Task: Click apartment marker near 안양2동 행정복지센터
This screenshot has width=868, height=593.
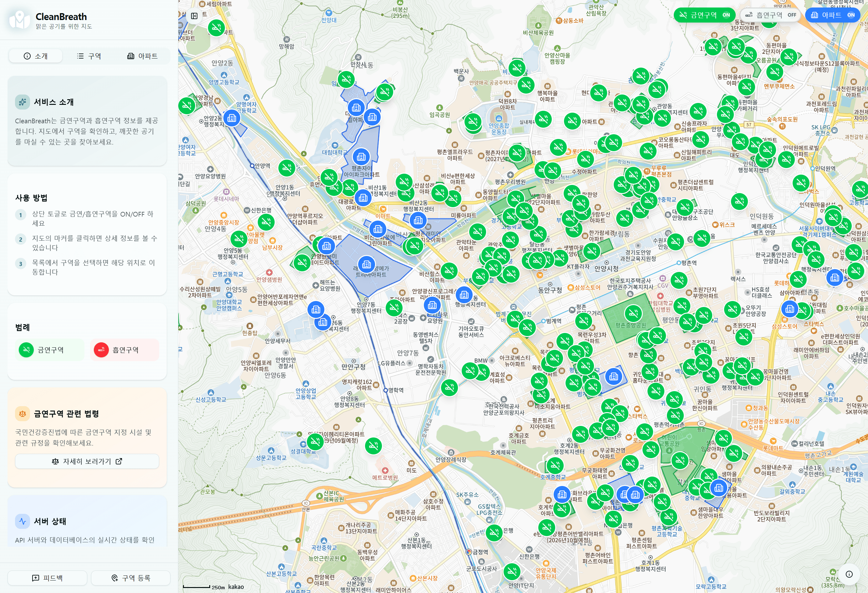Action: pos(232,118)
